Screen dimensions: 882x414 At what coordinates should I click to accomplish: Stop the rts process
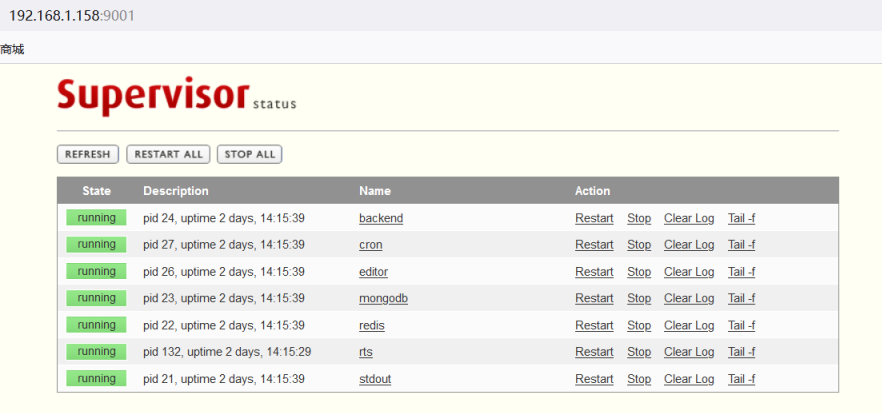(x=638, y=352)
